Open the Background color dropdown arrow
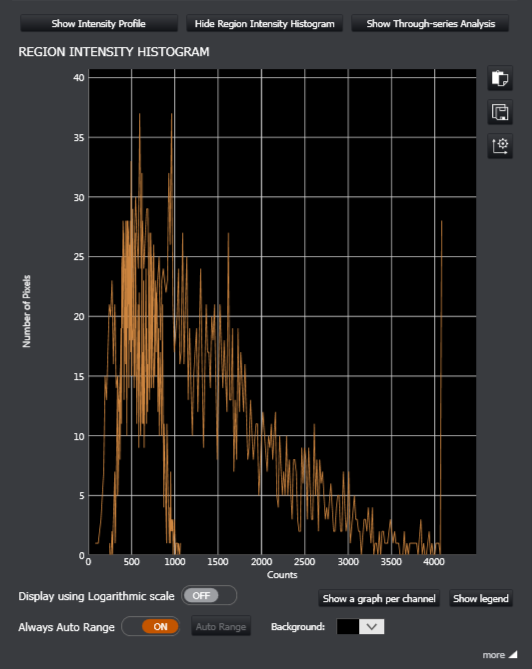Viewport: 532px width, 669px height. tap(372, 626)
